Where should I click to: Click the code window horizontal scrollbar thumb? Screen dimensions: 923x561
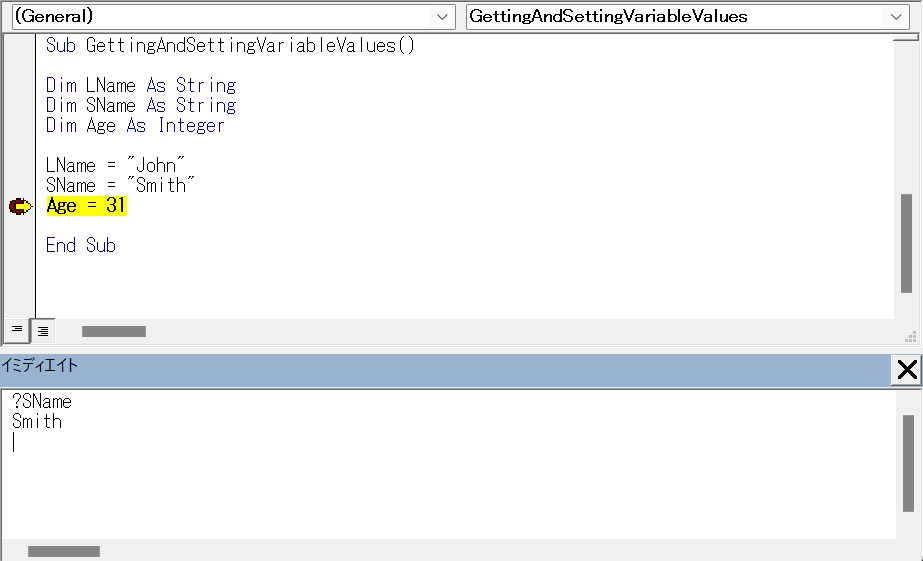(x=114, y=331)
